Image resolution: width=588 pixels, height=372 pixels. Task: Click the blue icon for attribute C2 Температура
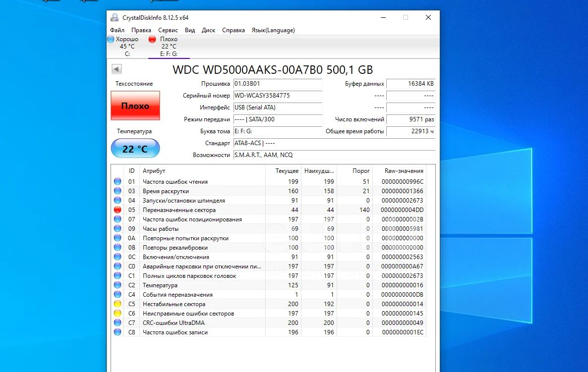coord(118,285)
